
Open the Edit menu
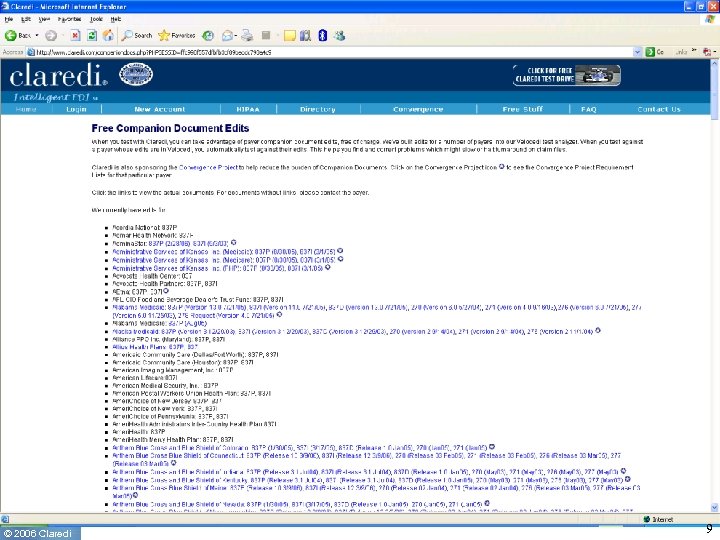[26, 19]
